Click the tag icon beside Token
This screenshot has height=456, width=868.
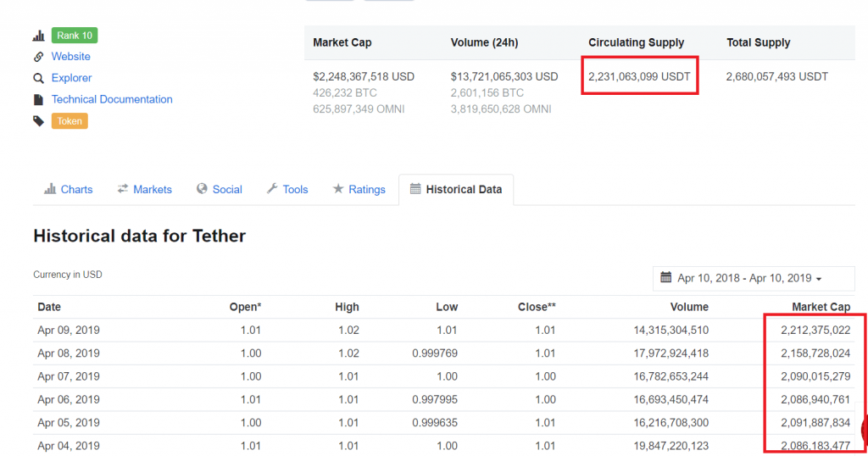(38, 121)
